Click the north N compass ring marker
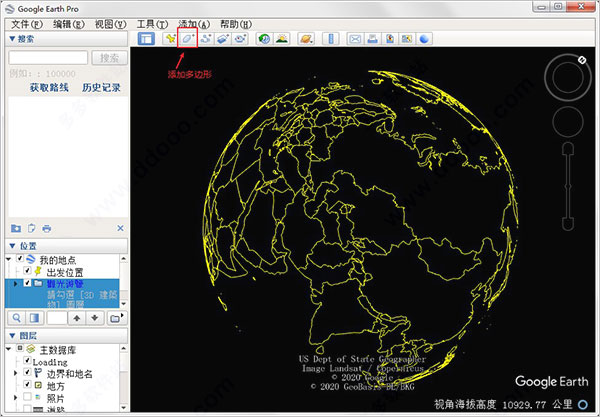This screenshot has height=417, width=600. pyautogui.click(x=582, y=60)
